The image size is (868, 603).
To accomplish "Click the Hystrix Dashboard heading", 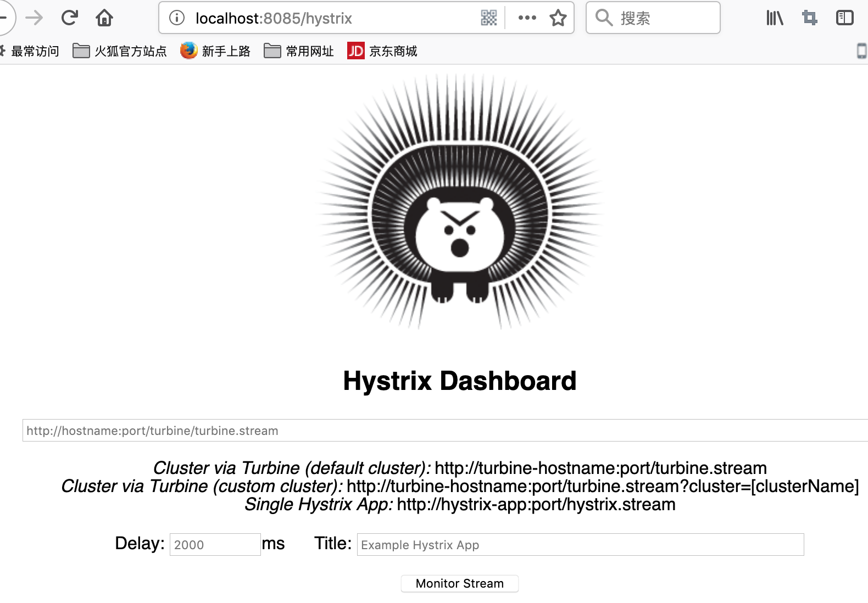I will click(459, 381).
